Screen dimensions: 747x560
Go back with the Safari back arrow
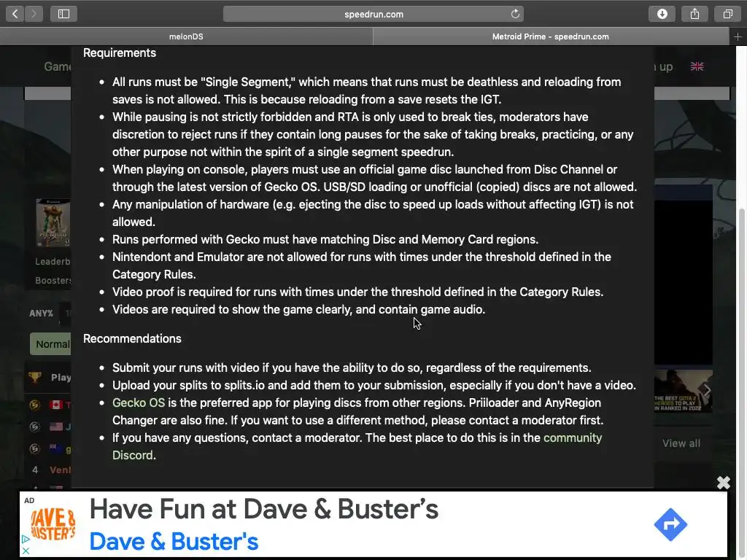[x=15, y=14]
